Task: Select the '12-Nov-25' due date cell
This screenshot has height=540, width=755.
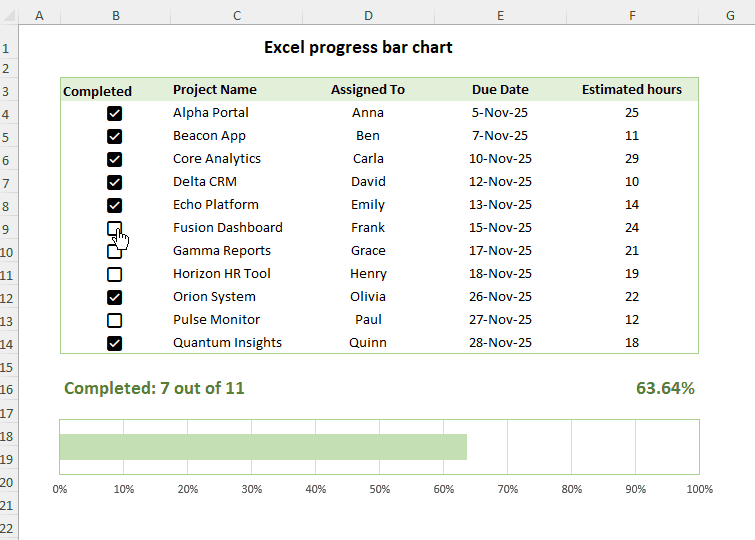Action: pyautogui.click(x=500, y=182)
